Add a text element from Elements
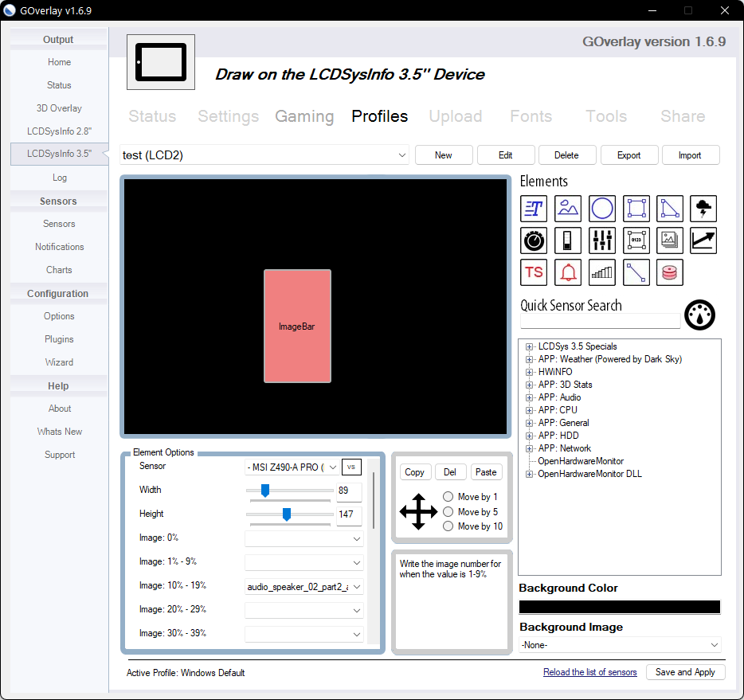Image resolution: width=744 pixels, height=700 pixels. [x=534, y=208]
